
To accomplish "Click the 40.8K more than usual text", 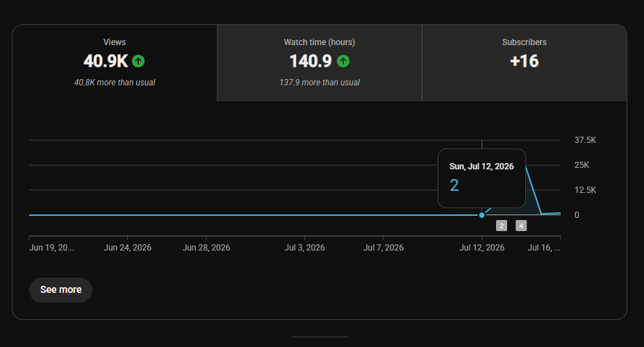I will (115, 83).
